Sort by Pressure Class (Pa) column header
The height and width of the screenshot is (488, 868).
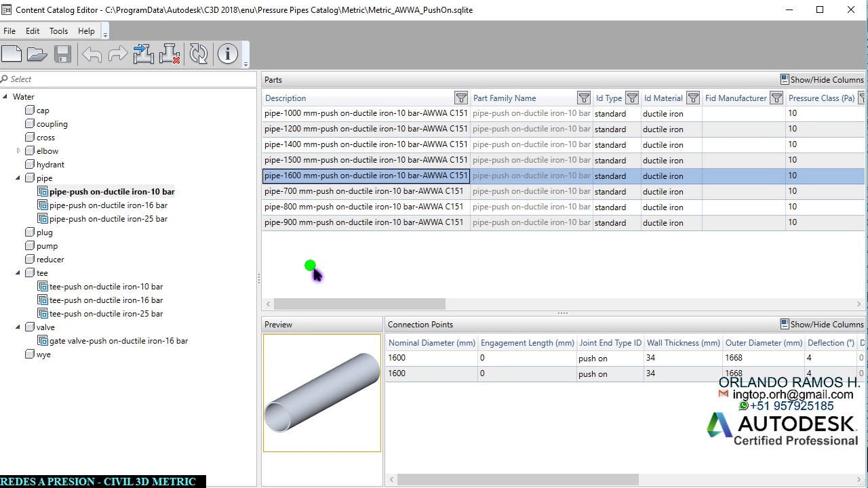point(821,98)
